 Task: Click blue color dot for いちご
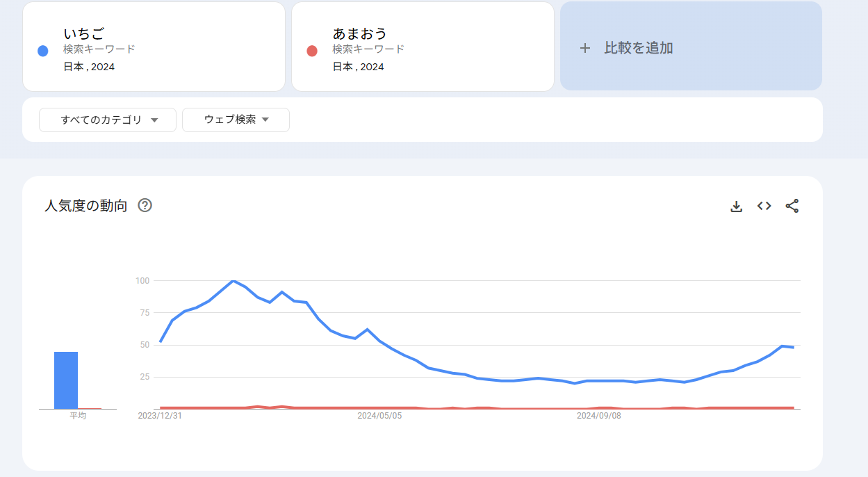tap(42, 51)
